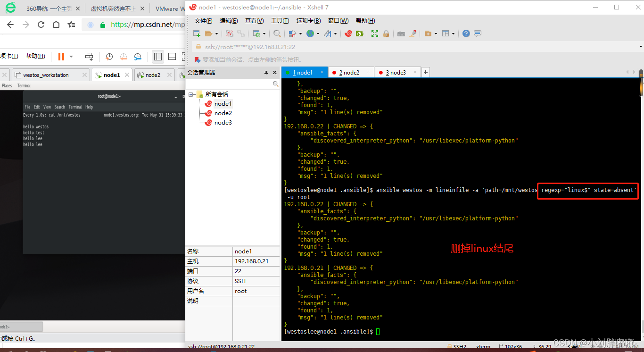Image resolution: width=644 pixels, height=352 pixels.
Task: Click the Reconnect chain icon
Action: [x=241, y=34]
